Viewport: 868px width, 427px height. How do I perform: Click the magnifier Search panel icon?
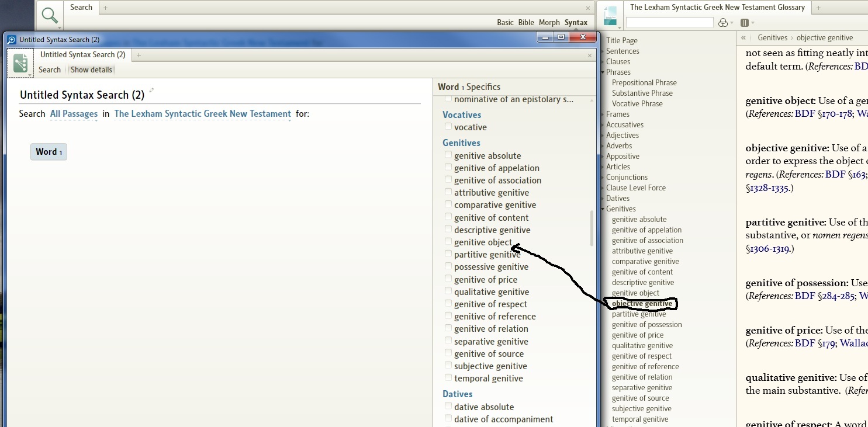50,15
